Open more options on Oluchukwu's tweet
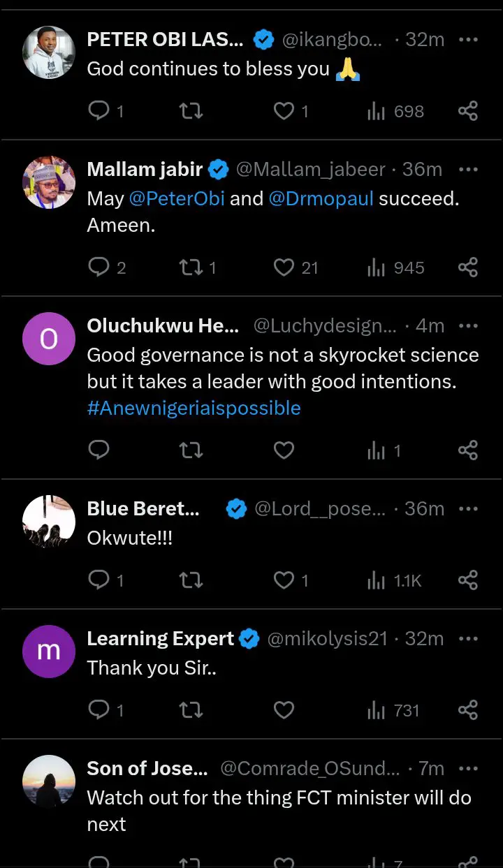503x868 pixels. pos(467,325)
